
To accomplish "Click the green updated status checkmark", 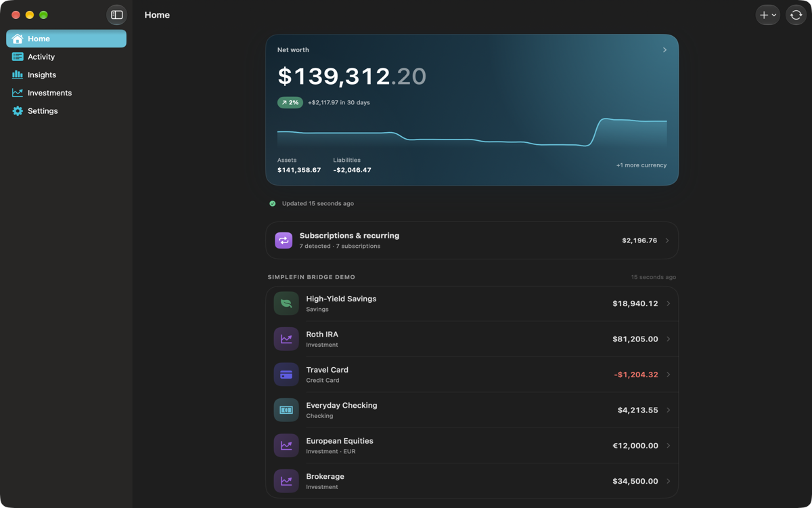I will [x=273, y=203].
